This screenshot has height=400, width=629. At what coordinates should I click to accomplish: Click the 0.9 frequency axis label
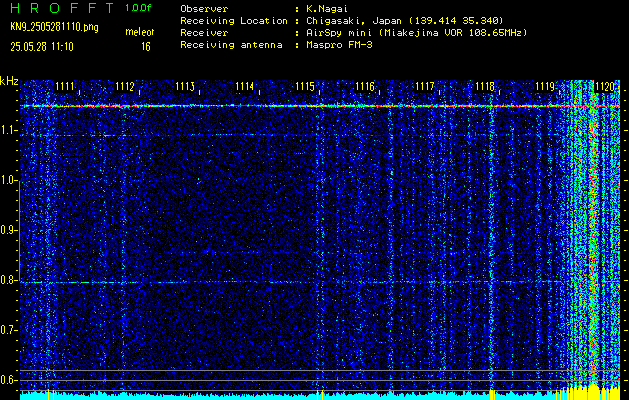(x=8, y=230)
